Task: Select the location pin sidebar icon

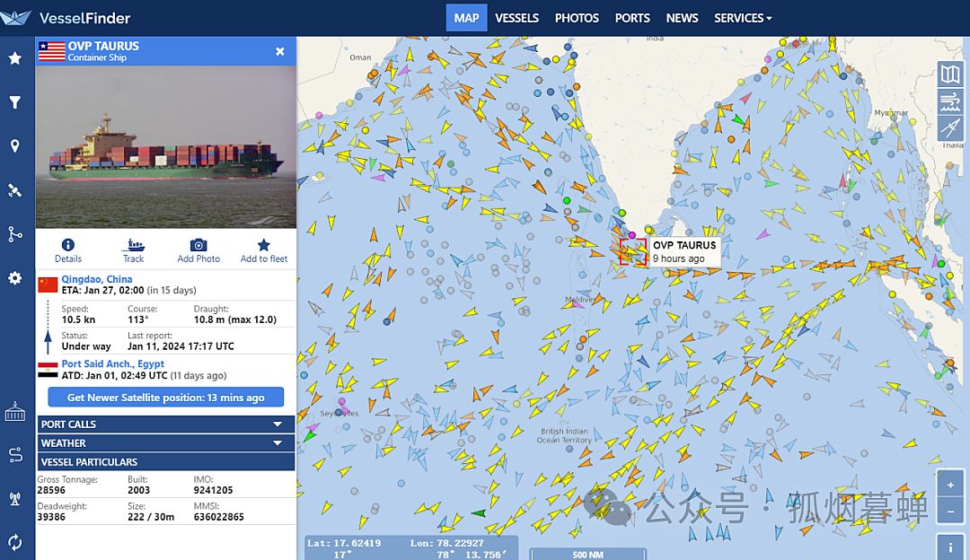Action: [x=15, y=146]
